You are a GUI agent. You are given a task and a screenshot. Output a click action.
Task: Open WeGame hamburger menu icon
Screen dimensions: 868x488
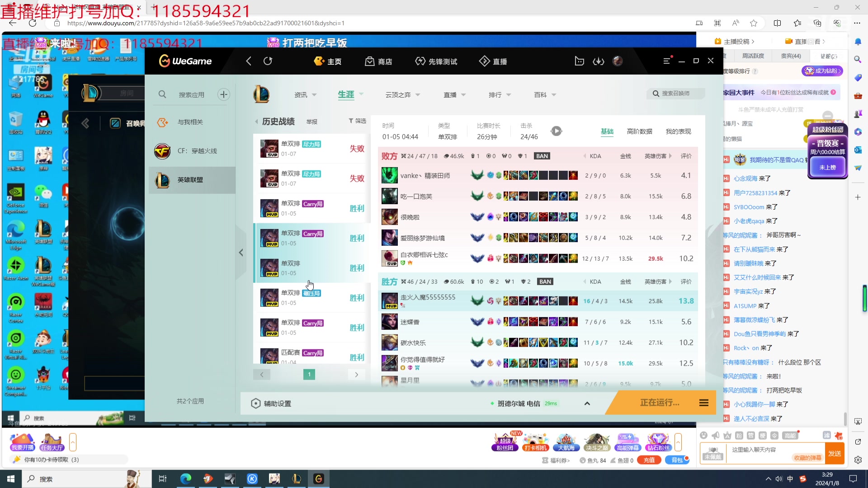(667, 61)
